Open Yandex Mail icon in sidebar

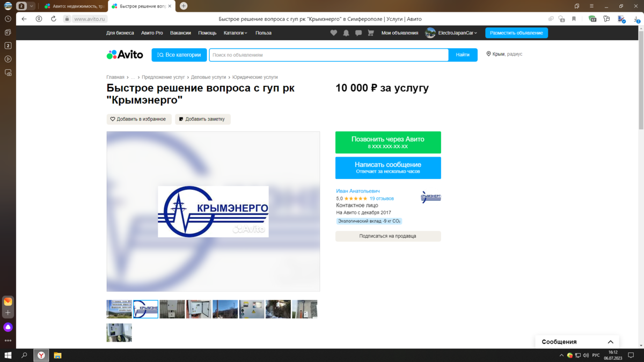(8, 301)
